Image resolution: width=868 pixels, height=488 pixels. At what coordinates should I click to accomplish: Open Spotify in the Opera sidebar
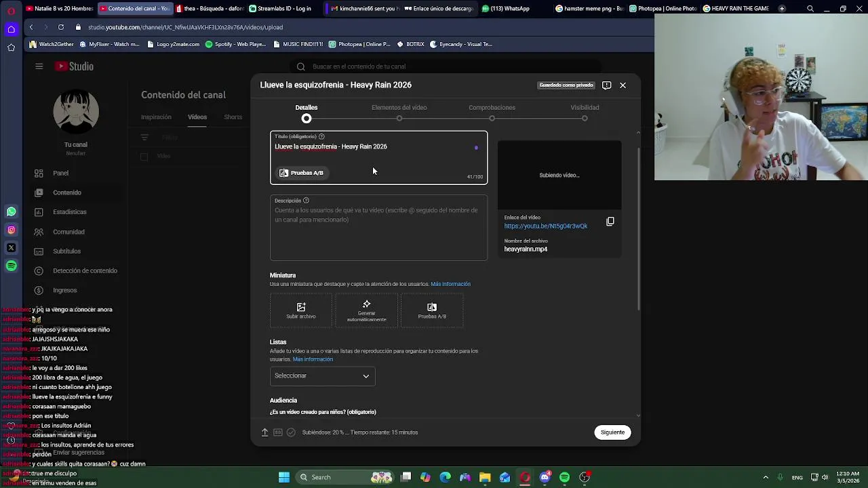tap(11, 266)
